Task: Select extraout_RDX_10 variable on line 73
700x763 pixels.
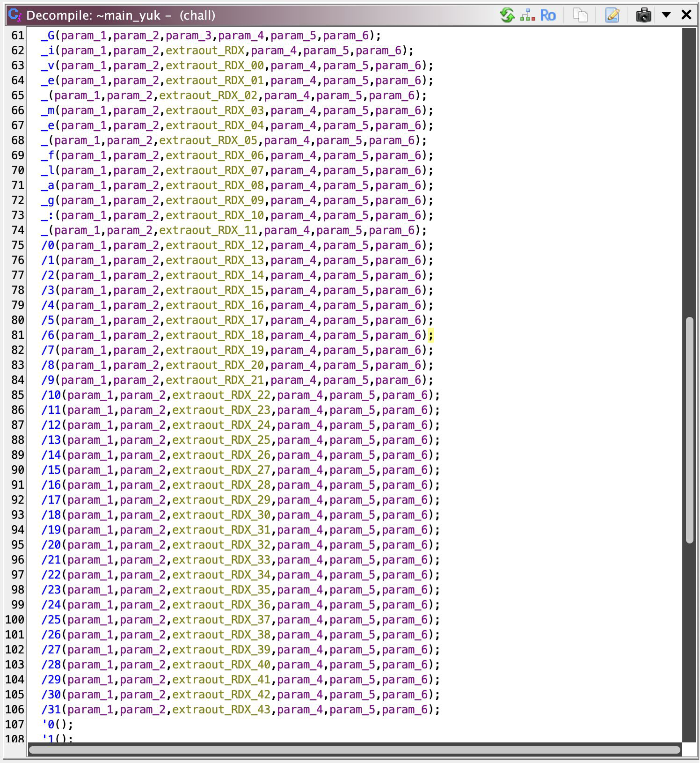Action: [x=215, y=215]
